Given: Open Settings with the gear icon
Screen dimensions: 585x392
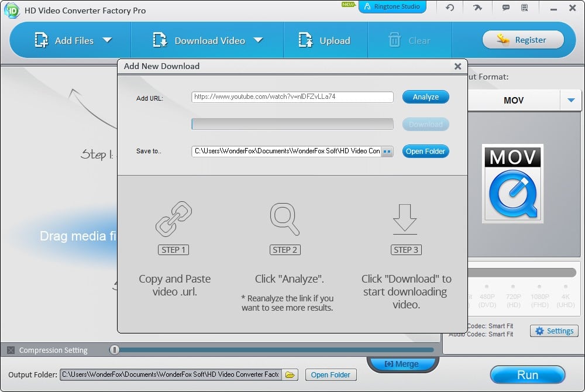Looking at the screenshot, I should pyautogui.click(x=553, y=331).
